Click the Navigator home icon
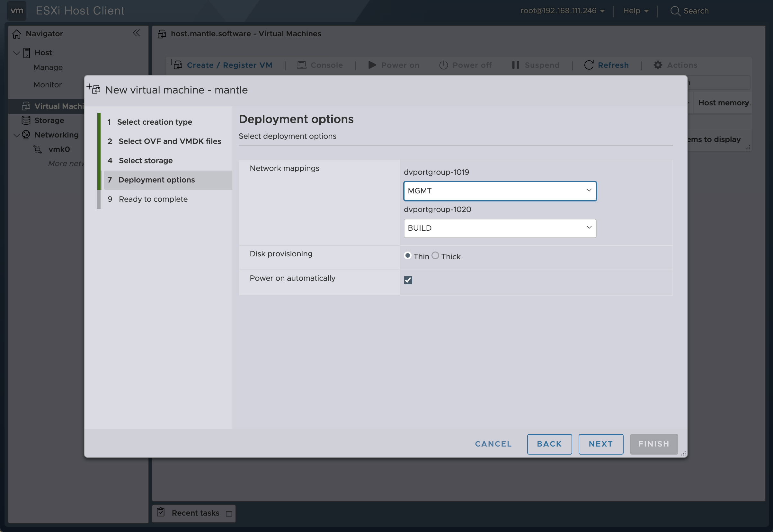Screen dimensions: 773x532 [x=17, y=34]
